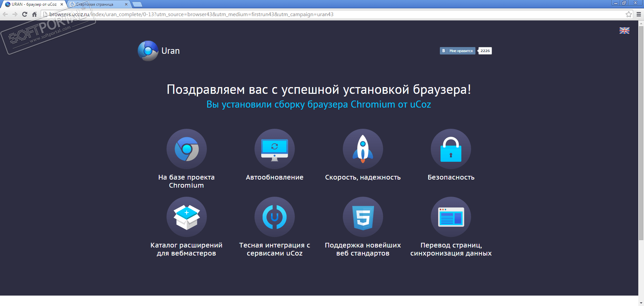Click the vertical page scrollbar thumb
This screenshot has height=306, width=644.
coord(641,133)
